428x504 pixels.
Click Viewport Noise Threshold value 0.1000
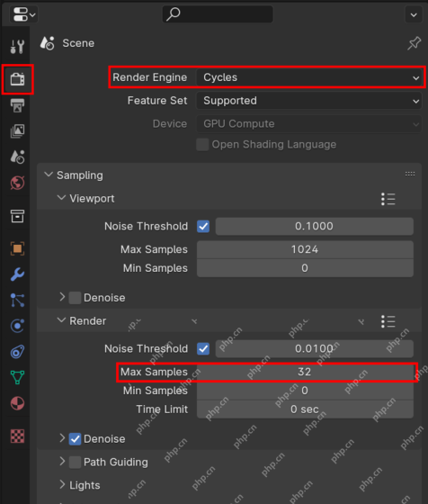[315, 226]
